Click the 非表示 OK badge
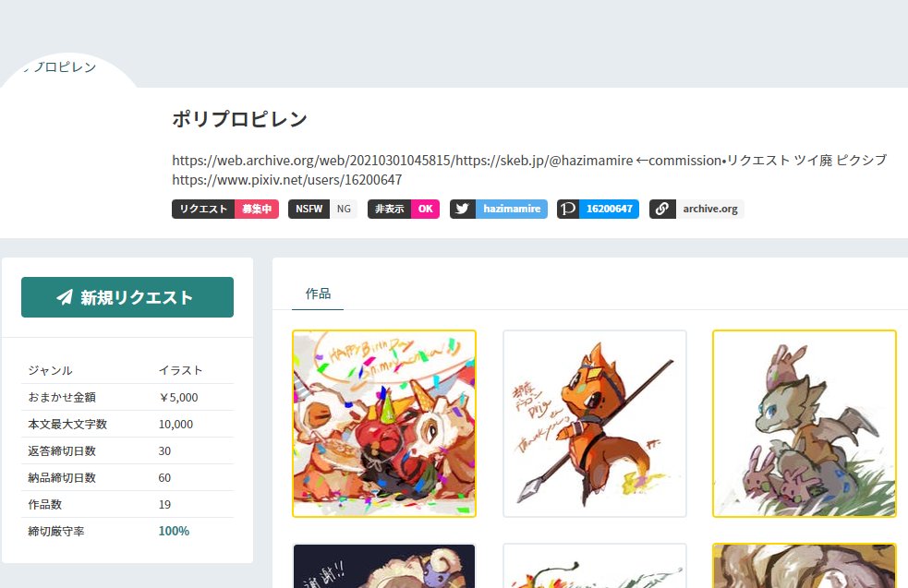 (x=404, y=209)
